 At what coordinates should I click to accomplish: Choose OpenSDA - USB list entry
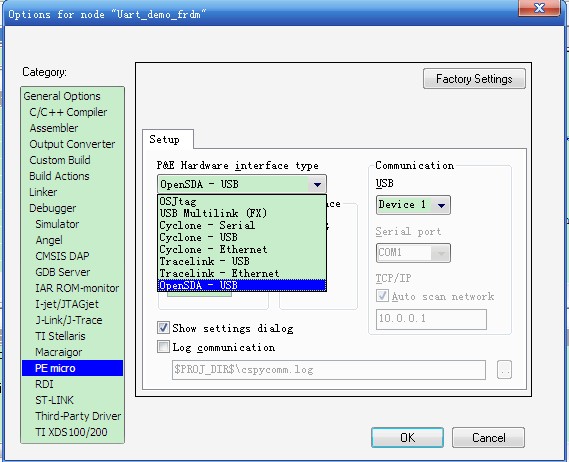click(x=242, y=285)
